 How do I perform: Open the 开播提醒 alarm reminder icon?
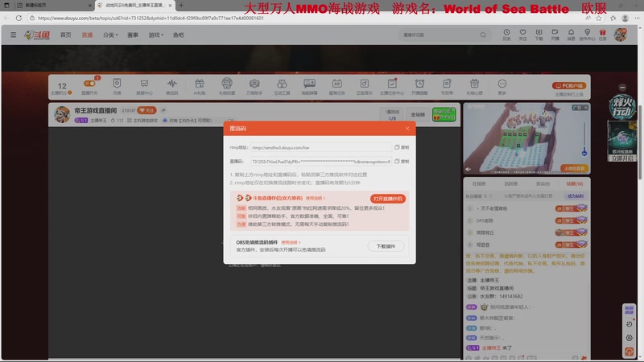(x=419, y=87)
